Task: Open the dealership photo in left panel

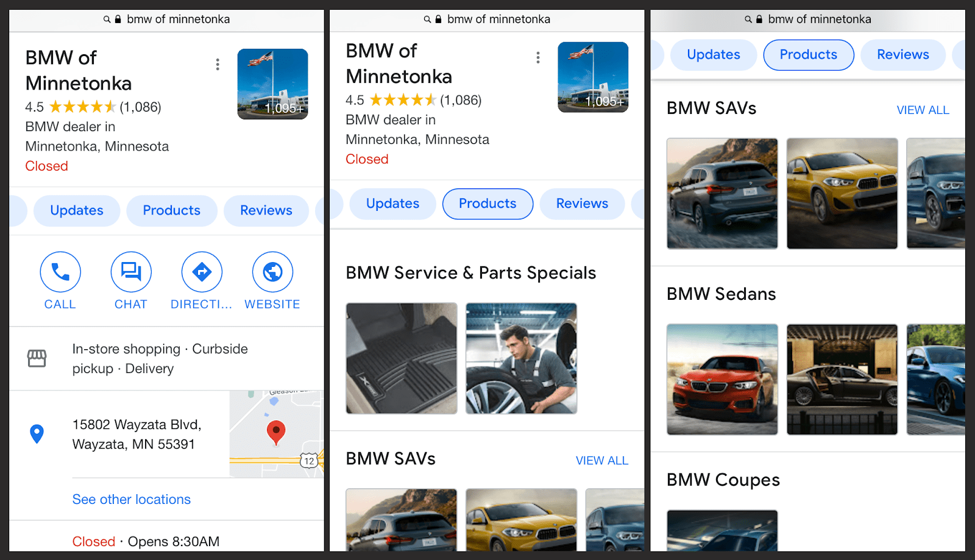Action: coord(272,84)
